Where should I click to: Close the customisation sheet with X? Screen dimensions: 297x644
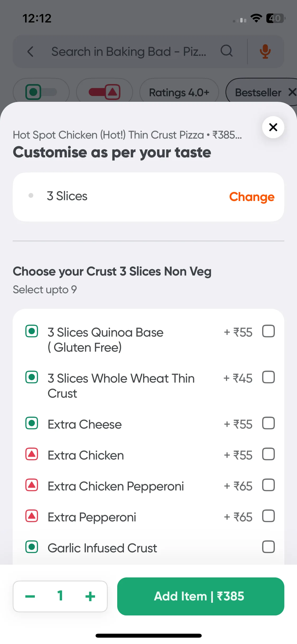[273, 127]
